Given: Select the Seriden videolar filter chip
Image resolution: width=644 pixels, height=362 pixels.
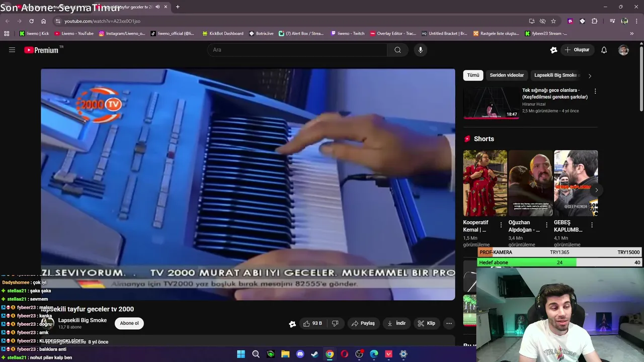Looking at the screenshot, I should (x=507, y=75).
